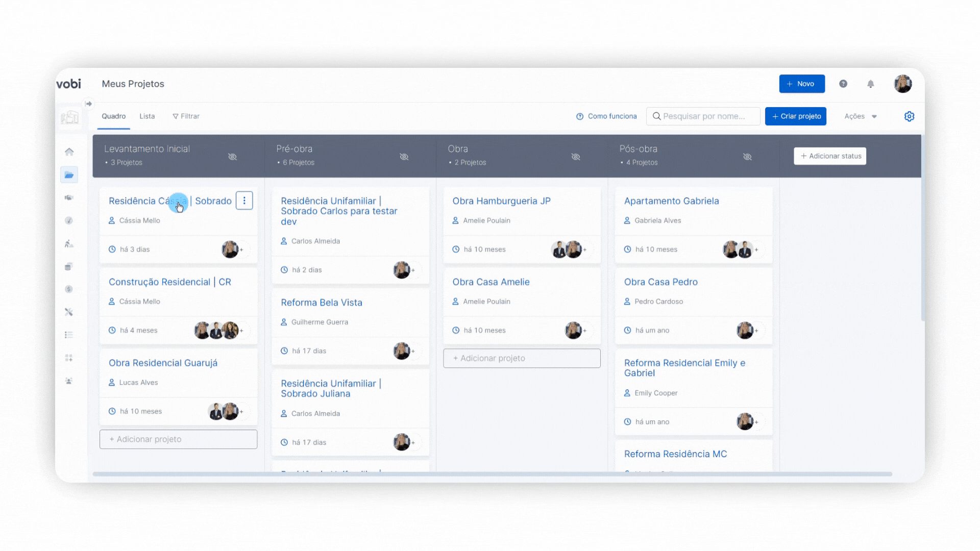Click Adicionar status button
The width and height of the screenshot is (980, 551).
pos(830,156)
